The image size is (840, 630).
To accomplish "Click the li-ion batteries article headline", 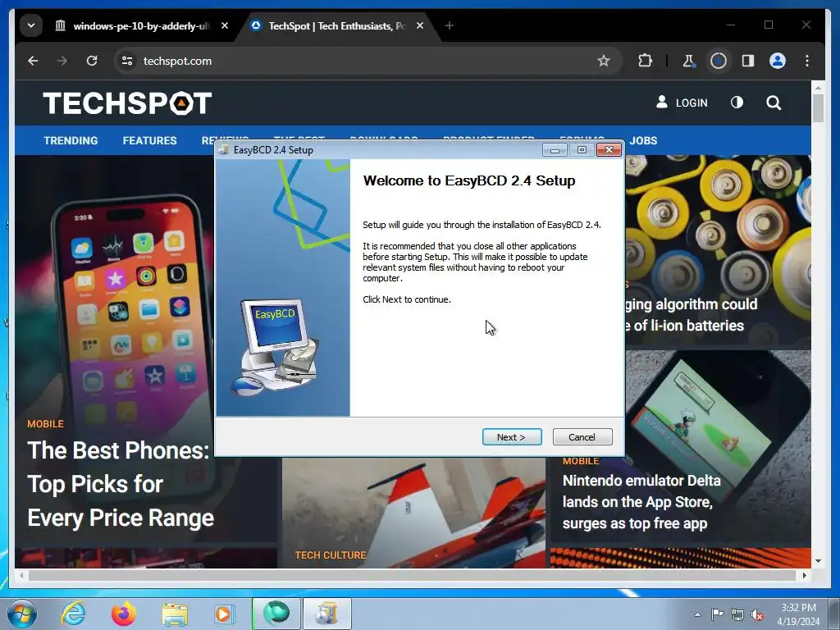I will pos(691,315).
